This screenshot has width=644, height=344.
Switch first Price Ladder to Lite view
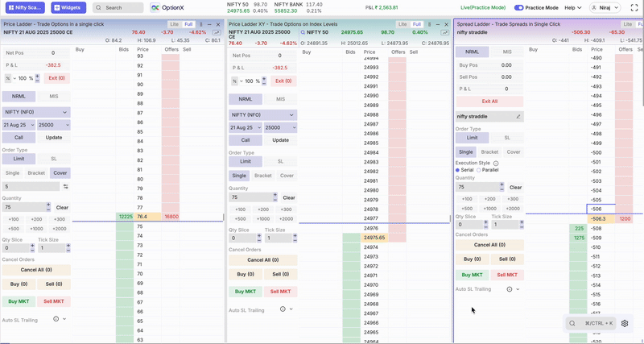[175, 24]
